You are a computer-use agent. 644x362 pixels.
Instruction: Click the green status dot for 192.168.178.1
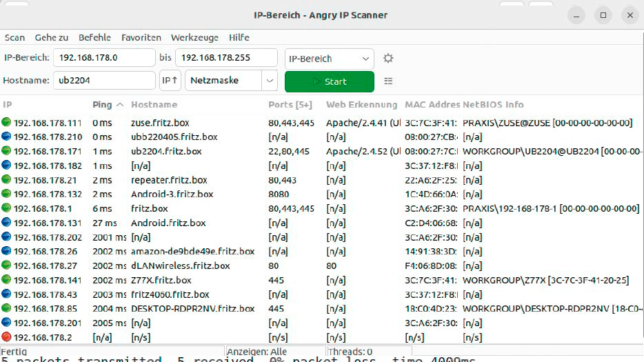click(x=6, y=208)
